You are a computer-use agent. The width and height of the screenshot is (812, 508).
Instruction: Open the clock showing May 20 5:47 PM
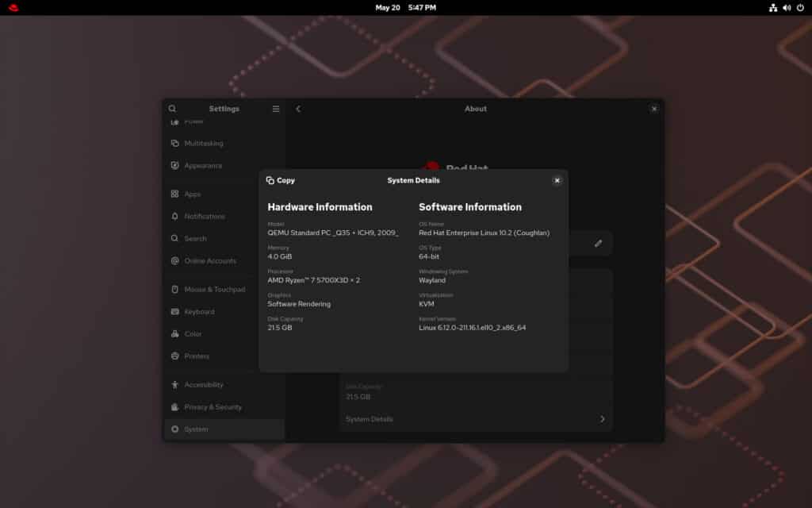click(x=405, y=8)
